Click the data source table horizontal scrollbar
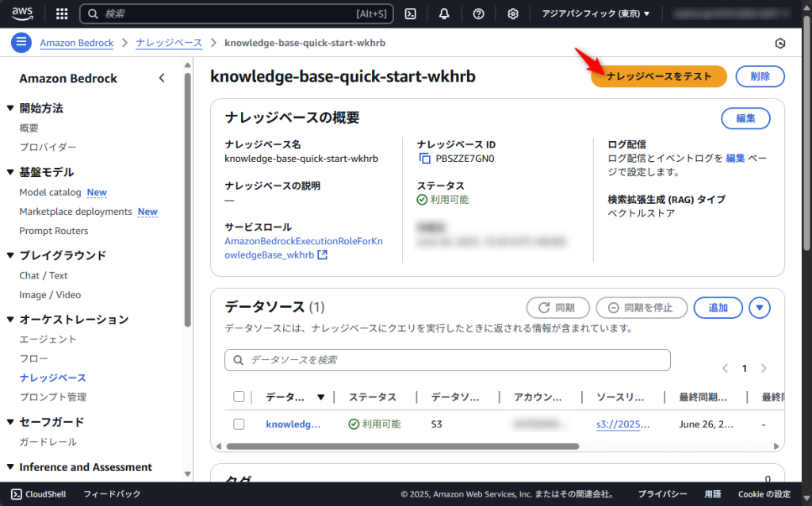Viewport: 812px width, 506px height. [x=402, y=446]
